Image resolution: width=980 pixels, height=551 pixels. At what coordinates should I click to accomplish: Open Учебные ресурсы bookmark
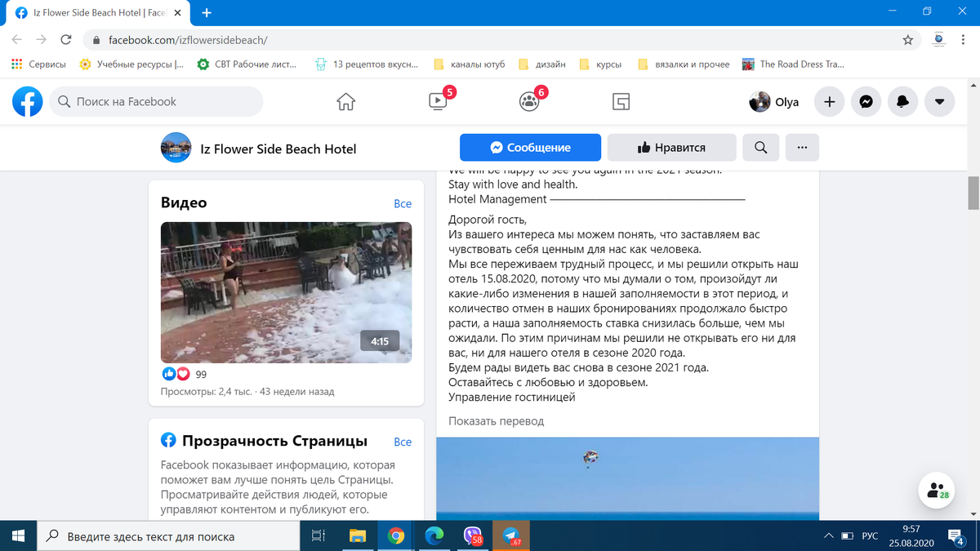(x=131, y=64)
